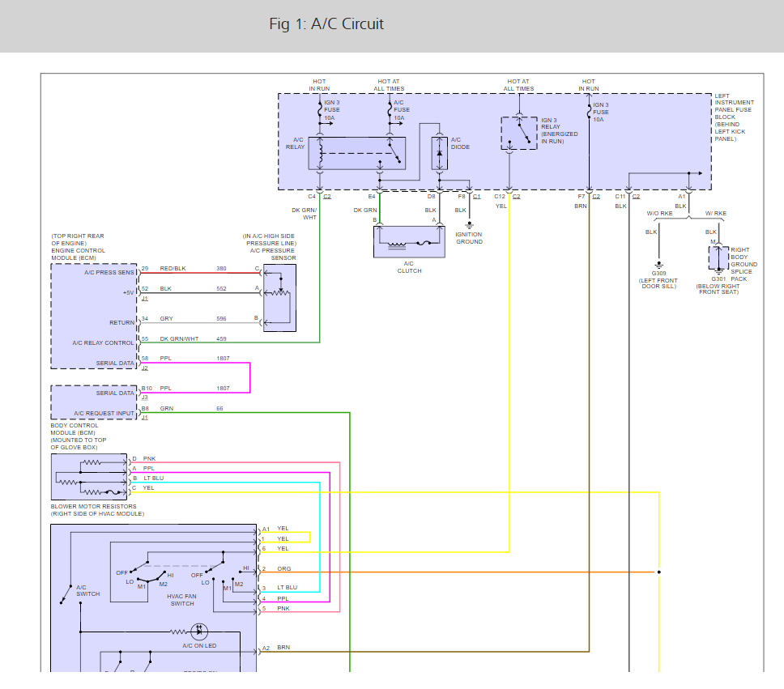784x689 pixels.
Task: Select the A/C pressure sensor box
Action: [279, 298]
